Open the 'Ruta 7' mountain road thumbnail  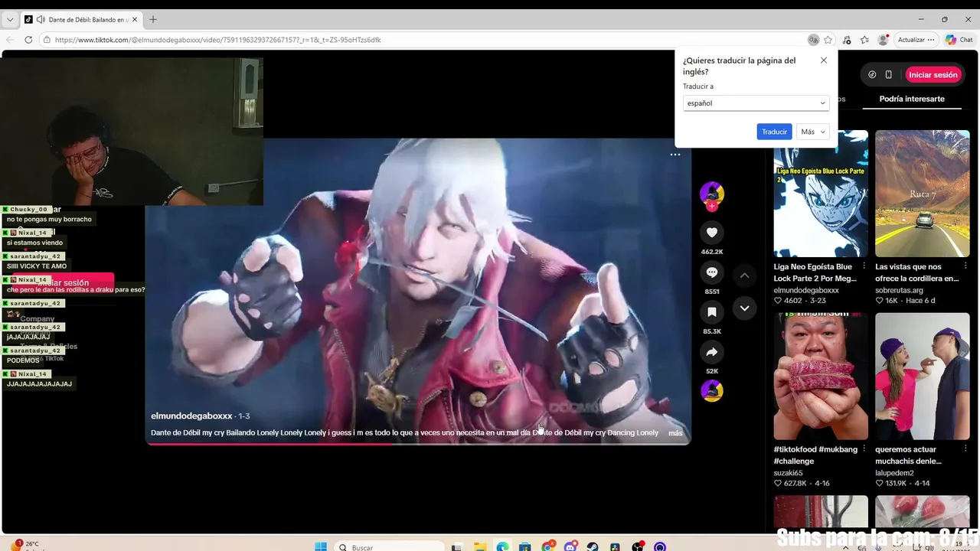point(922,194)
